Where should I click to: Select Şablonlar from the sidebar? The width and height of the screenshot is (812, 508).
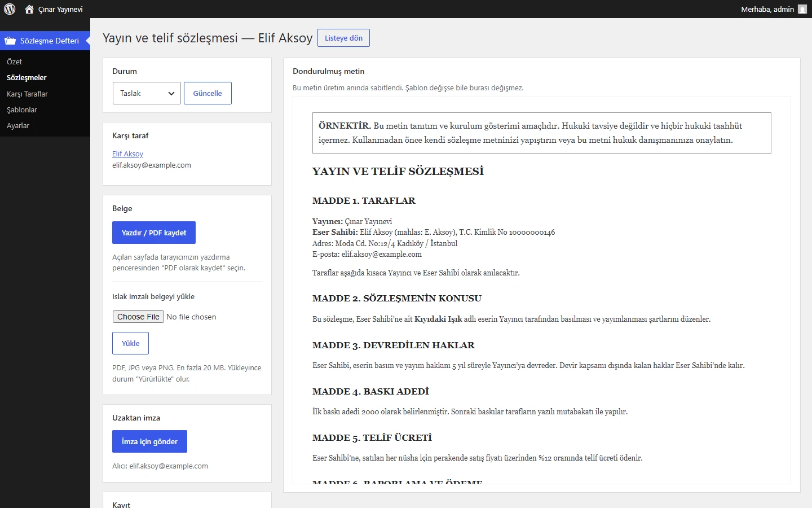click(22, 110)
